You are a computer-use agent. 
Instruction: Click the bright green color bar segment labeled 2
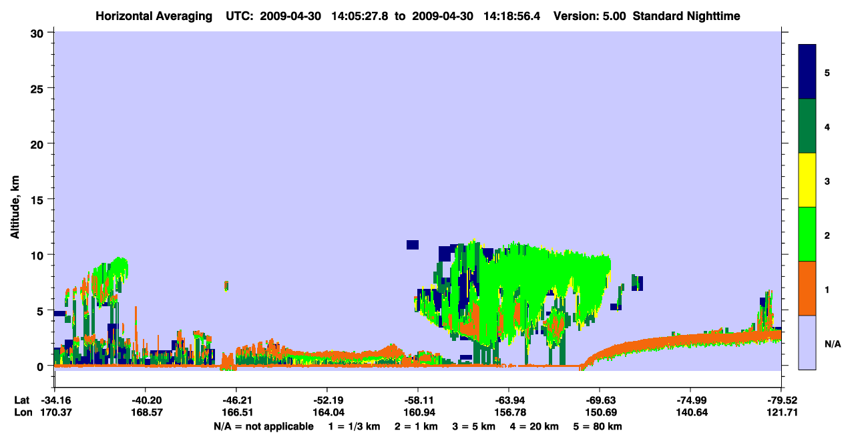(807, 234)
